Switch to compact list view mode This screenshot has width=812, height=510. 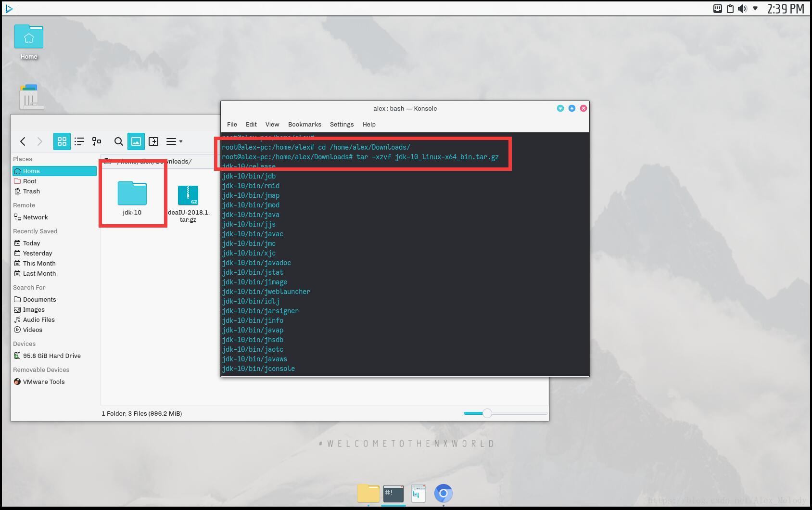(79, 141)
